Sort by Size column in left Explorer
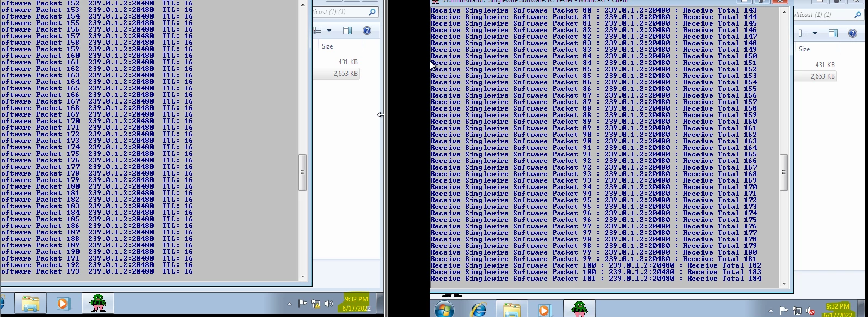This screenshot has width=868, height=320. tap(327, 46)
